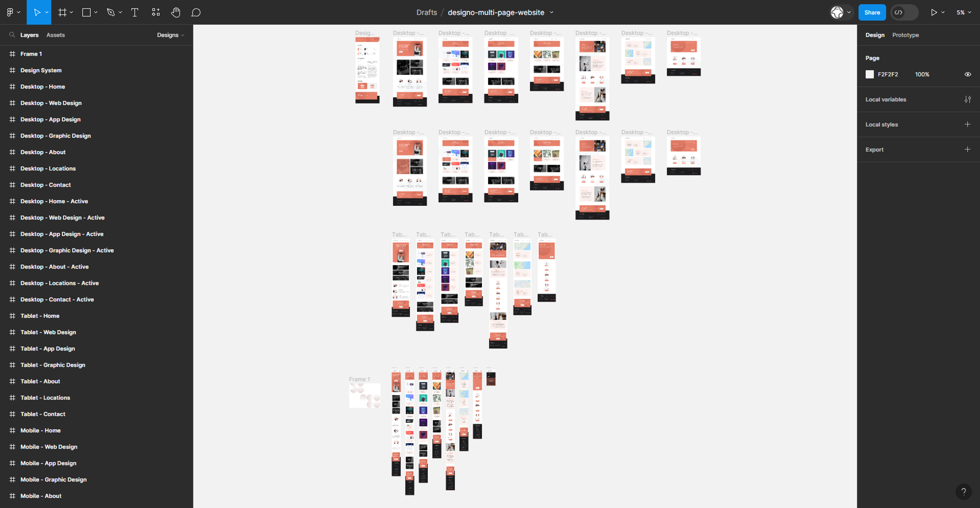Image resolution: width=980 pixels, height=508 pixels.
Task: Expand Local variables section
Action: tap(968, 99)
